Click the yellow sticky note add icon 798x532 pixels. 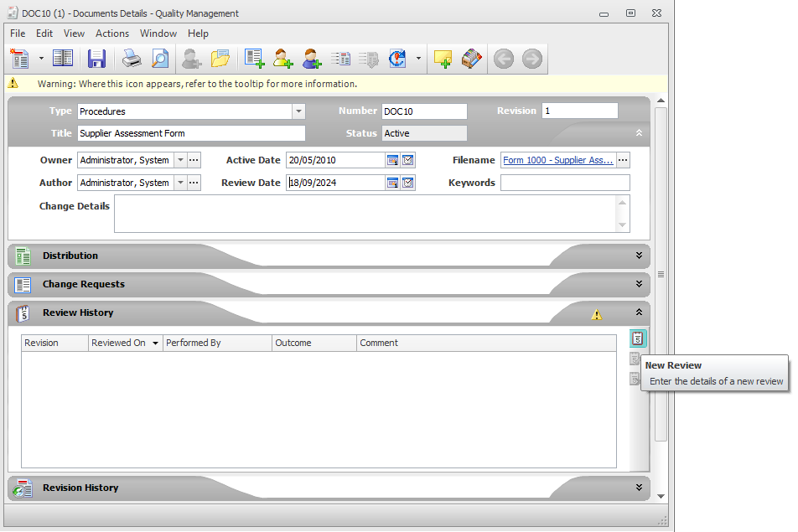[x=443, y=59]
